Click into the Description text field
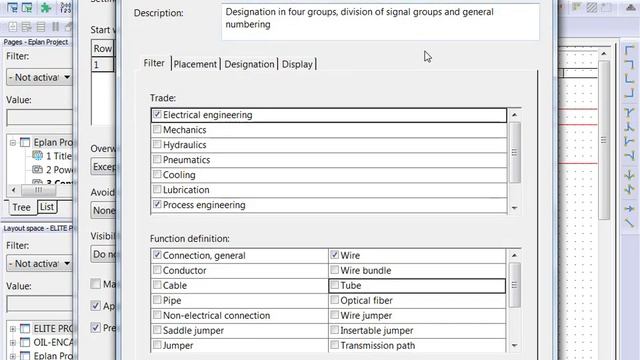 pos(380,22)
